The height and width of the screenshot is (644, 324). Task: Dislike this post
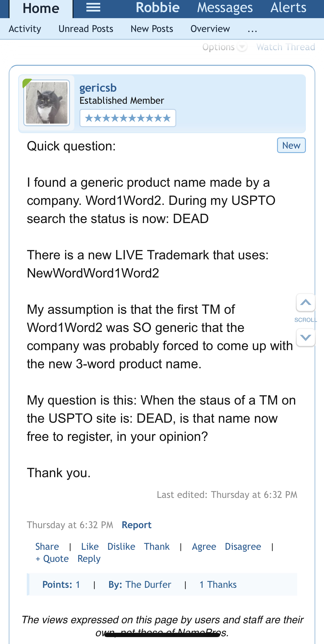pyautogui.click(x=121, y=547)
